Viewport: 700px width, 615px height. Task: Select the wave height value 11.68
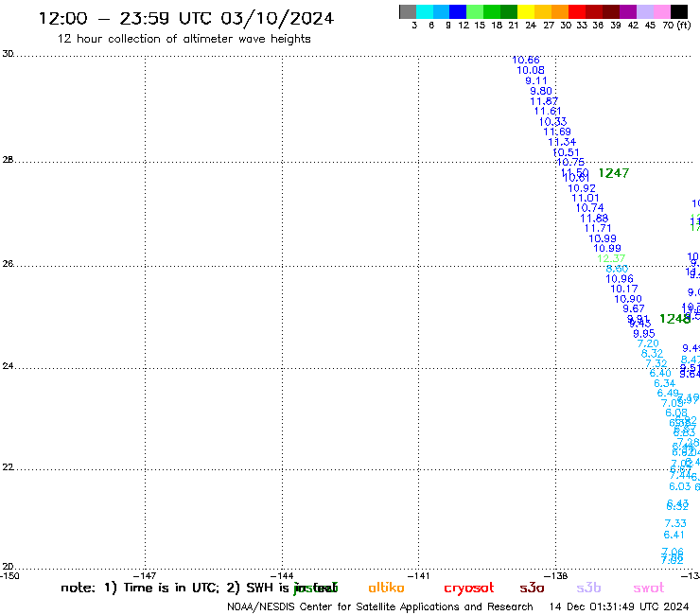(x=594, y=219)
